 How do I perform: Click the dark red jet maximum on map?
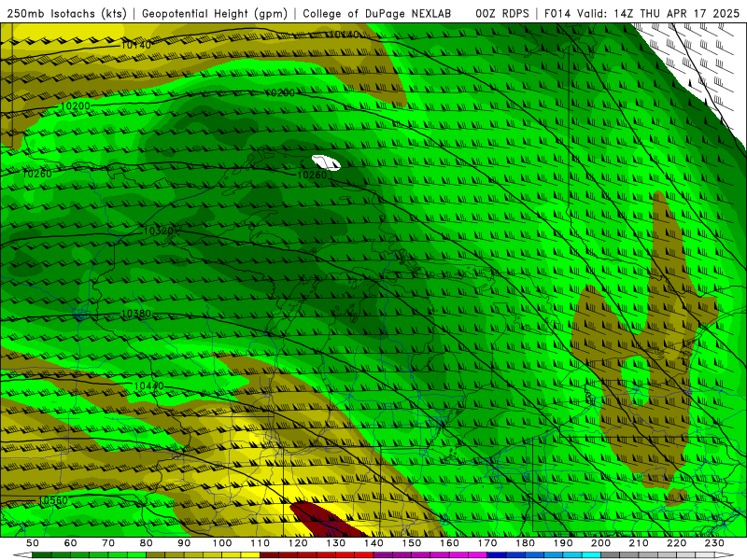324,520
